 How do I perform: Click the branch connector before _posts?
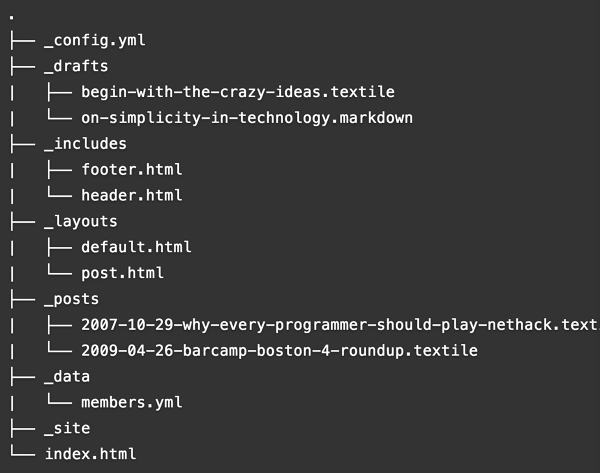pyautogui.click(x=23, y=299)
